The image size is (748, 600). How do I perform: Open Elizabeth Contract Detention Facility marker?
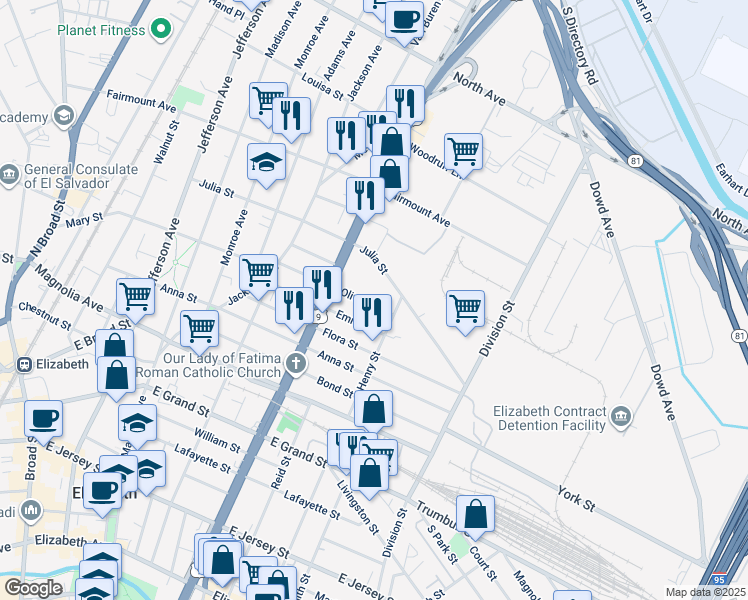(x=622, y=418)
